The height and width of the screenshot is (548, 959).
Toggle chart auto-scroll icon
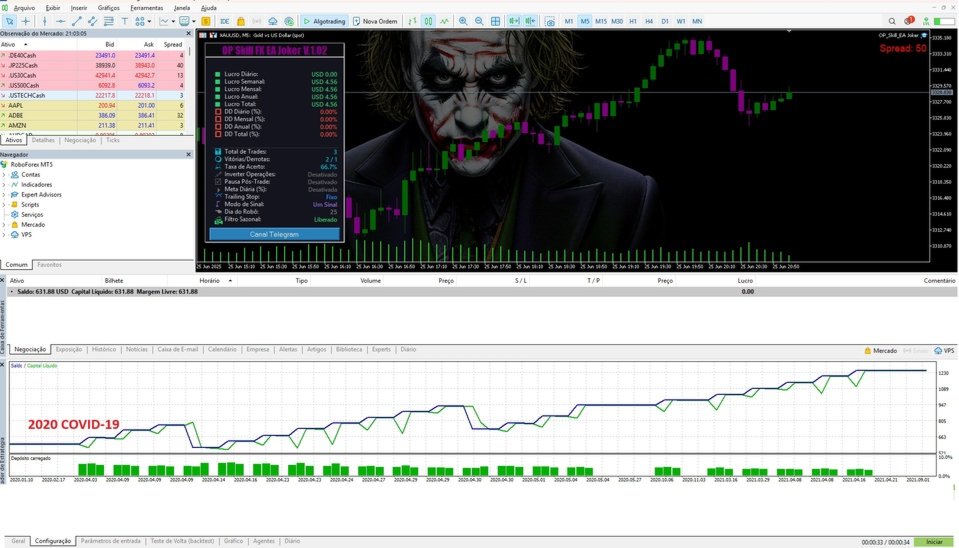tap(514, 21)
